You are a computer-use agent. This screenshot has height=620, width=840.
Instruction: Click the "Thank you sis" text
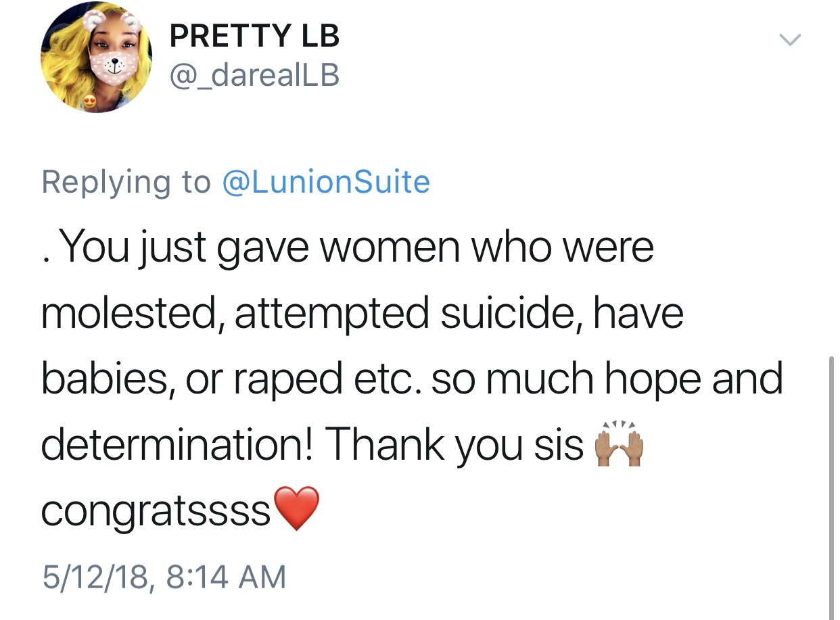(x=458, y=446)
